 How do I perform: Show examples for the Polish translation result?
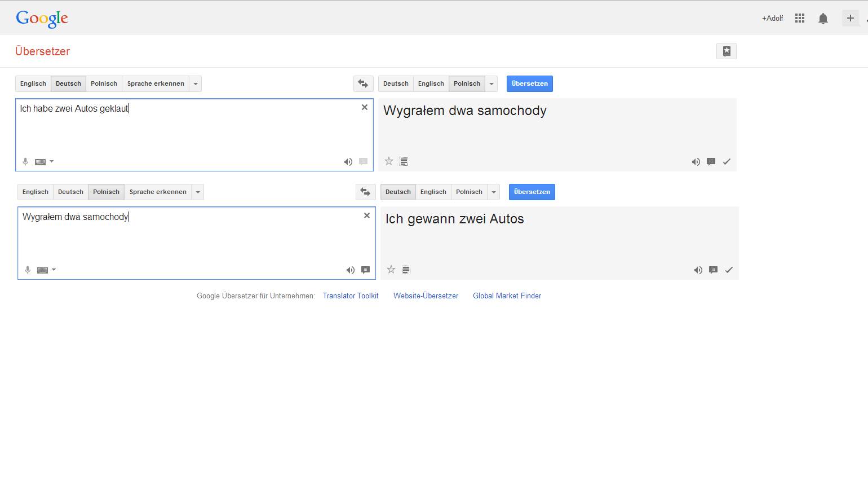711,162
